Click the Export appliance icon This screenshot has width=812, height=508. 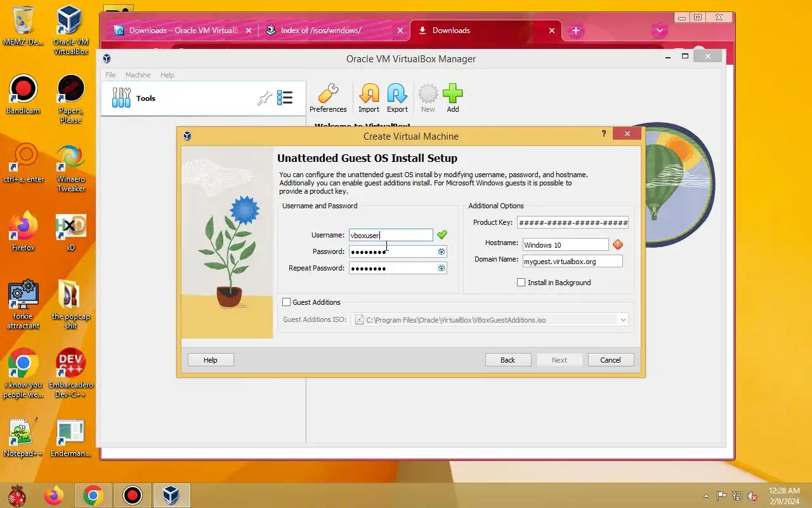click(x=397, y=98)
